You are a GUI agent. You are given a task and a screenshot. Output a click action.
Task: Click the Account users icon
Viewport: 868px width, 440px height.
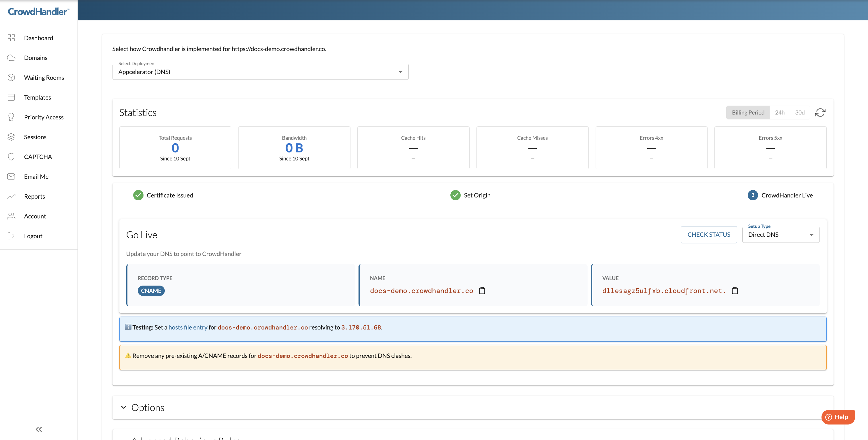click(11, 216)
